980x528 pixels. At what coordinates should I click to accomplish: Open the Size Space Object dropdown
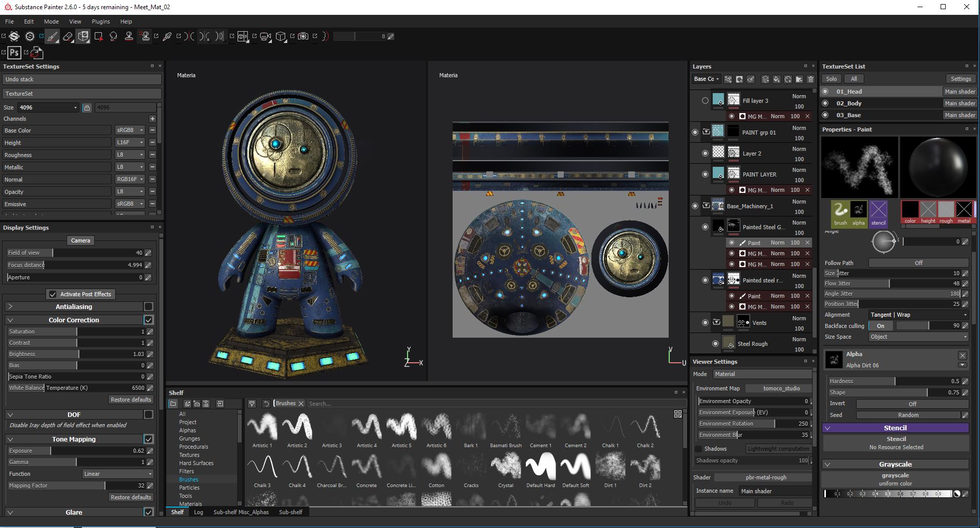point(919,337)
